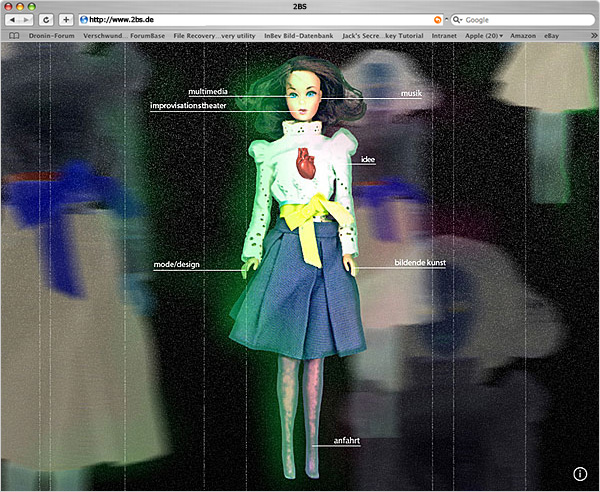
Task: Click the bildende kunst link
Action: coord(420,262)
